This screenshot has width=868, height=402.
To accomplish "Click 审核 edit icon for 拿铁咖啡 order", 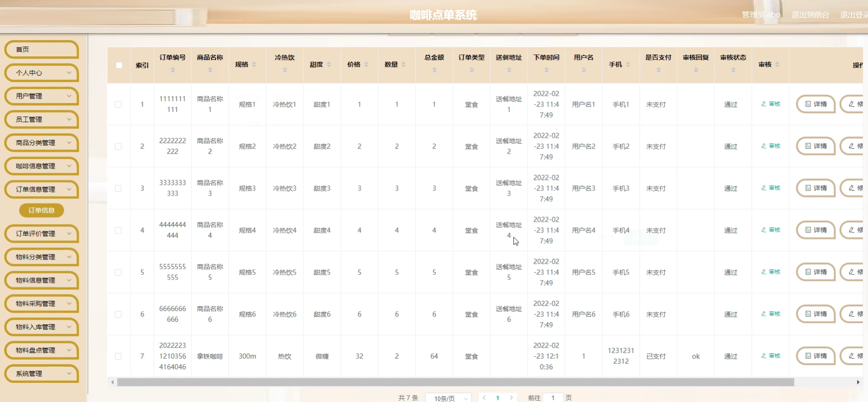I will point(764,356).
